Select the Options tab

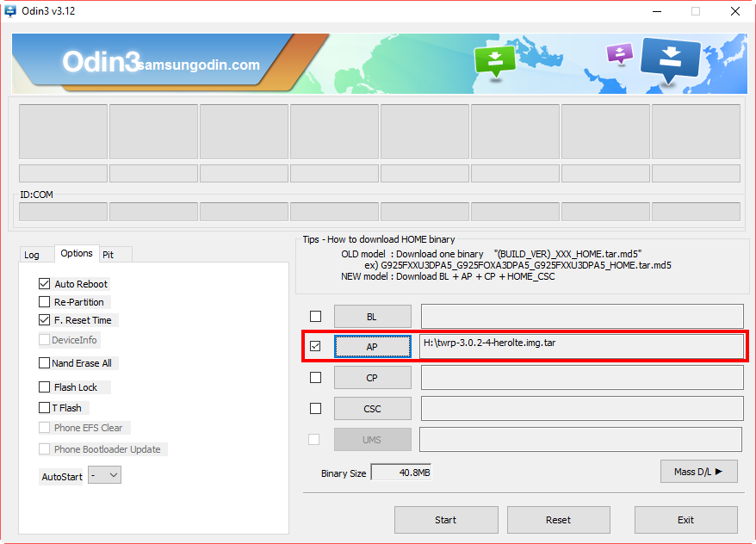77,253
